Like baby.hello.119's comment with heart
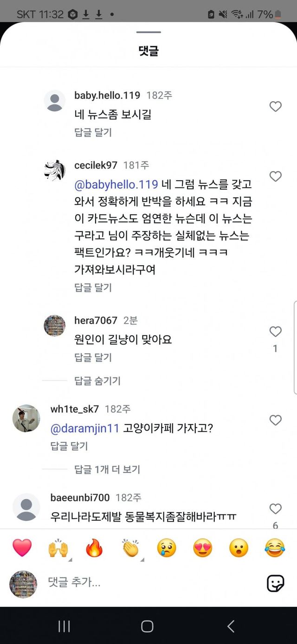Viewport: 297px width, 644px height. click(276, 106)
